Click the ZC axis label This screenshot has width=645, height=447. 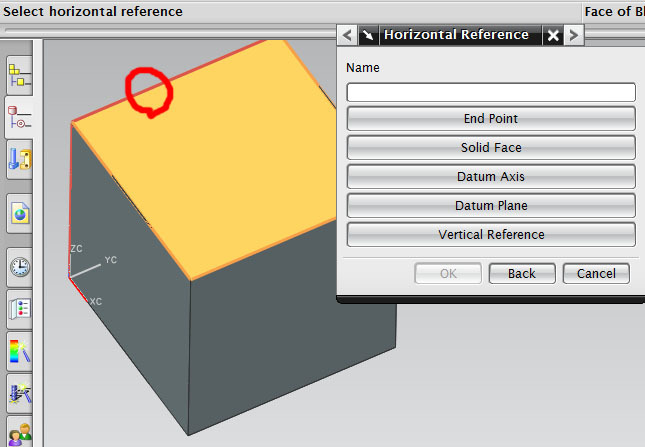(77, 248)
